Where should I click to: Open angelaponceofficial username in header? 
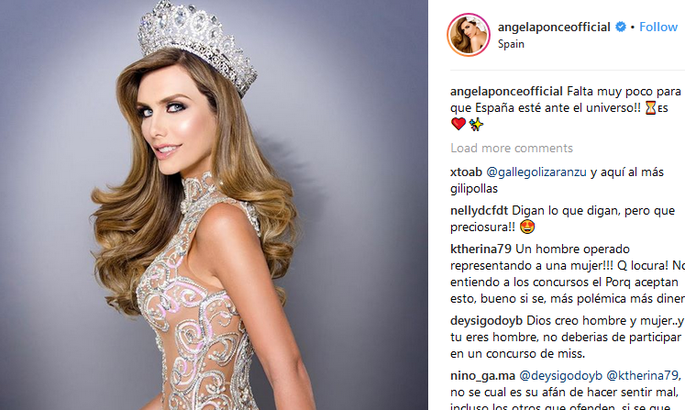[554, 27]
